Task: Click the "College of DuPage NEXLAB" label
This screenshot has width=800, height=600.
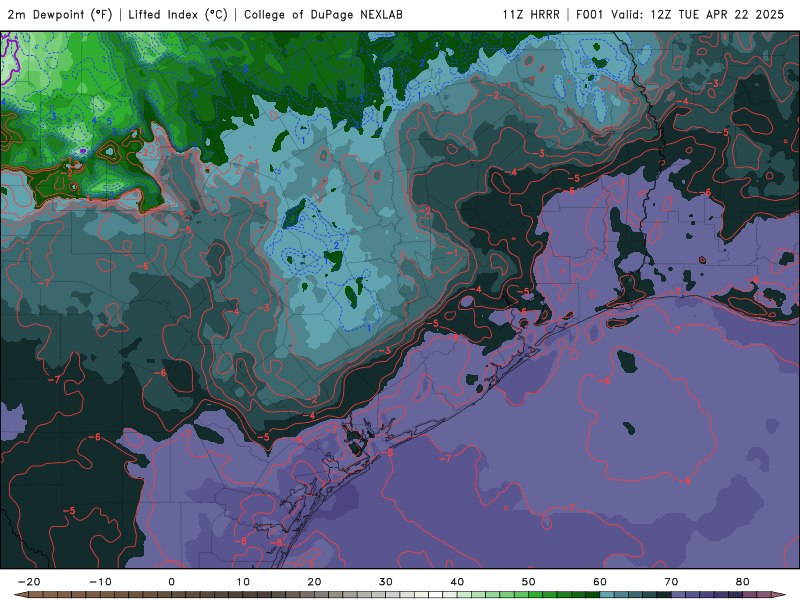Action: point(323,15)
